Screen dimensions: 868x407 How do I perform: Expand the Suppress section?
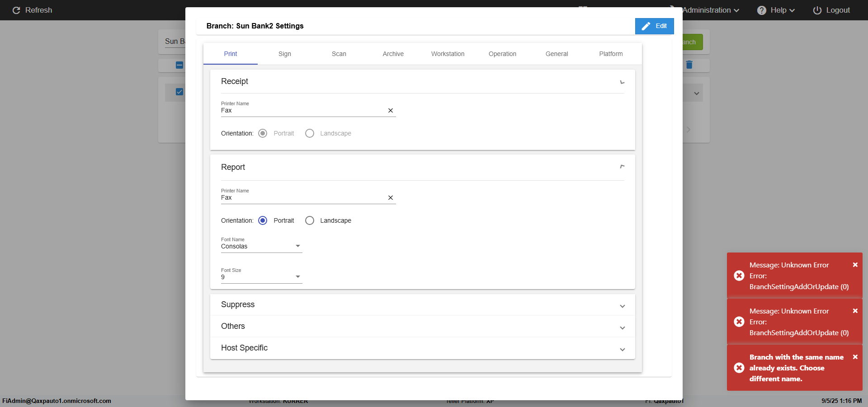[623, 306]
